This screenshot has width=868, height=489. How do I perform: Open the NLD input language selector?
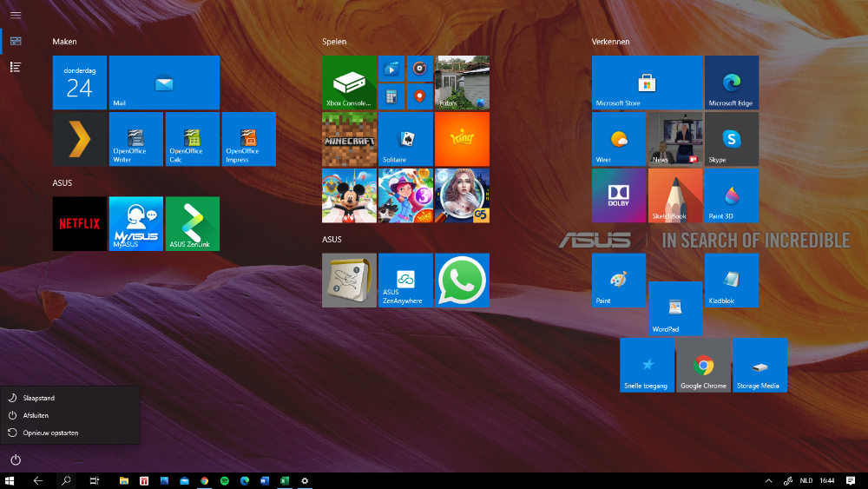(806, 480)
